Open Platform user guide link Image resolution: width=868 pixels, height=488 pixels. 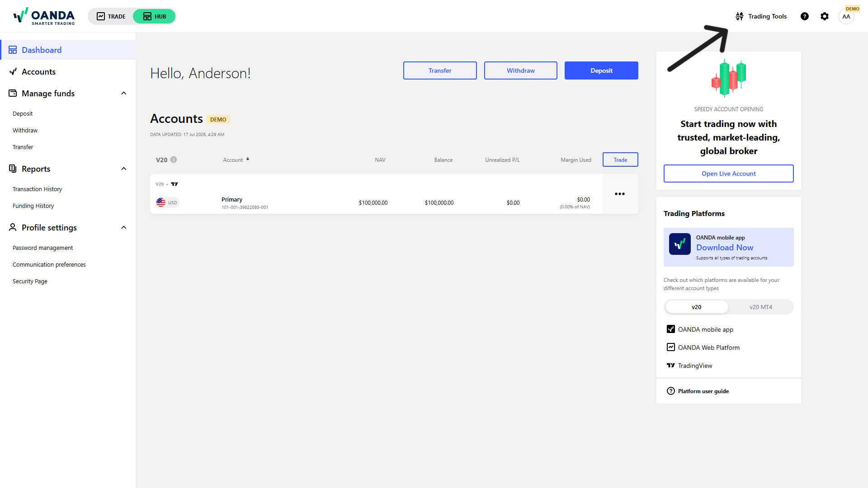(x=703, y=391)
